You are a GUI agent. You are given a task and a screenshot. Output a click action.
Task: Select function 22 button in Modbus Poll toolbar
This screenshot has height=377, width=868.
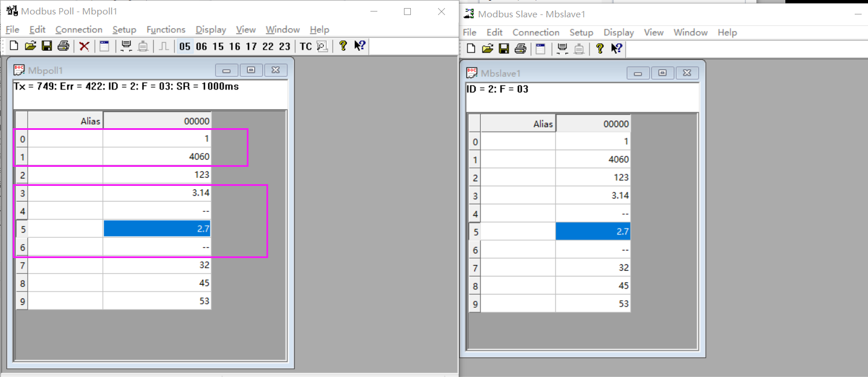pyautogui.click(x=268, y=46)
